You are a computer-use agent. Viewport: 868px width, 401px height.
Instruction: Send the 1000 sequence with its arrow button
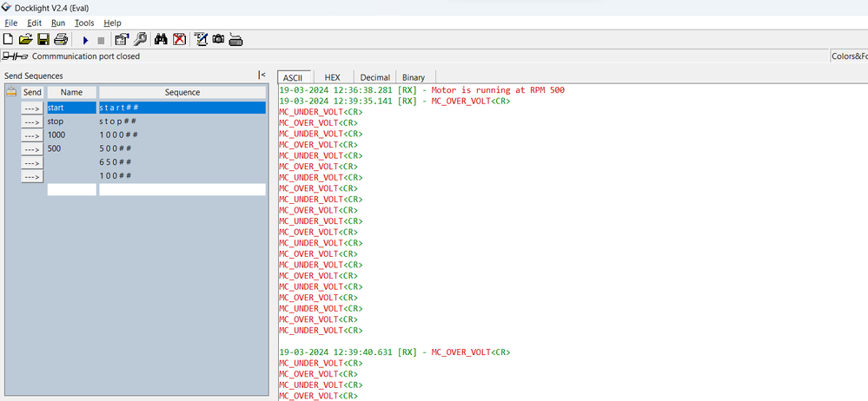coord(32,135)
